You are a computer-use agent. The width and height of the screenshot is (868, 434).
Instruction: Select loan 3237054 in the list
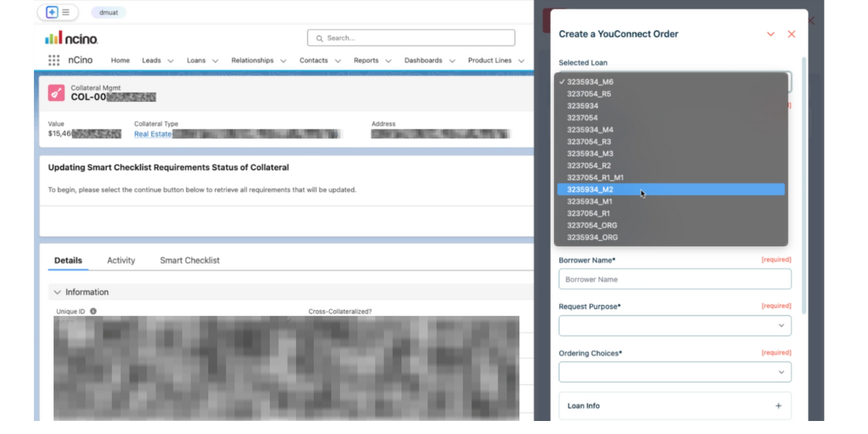tap(671, 118)
